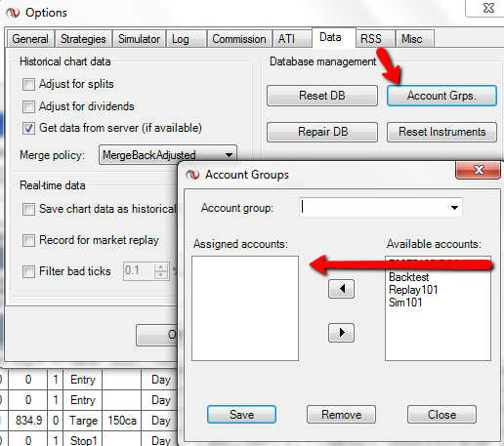Screen dimensions: 504x446
Task: Enable Record for market replay
Action: 28,240
